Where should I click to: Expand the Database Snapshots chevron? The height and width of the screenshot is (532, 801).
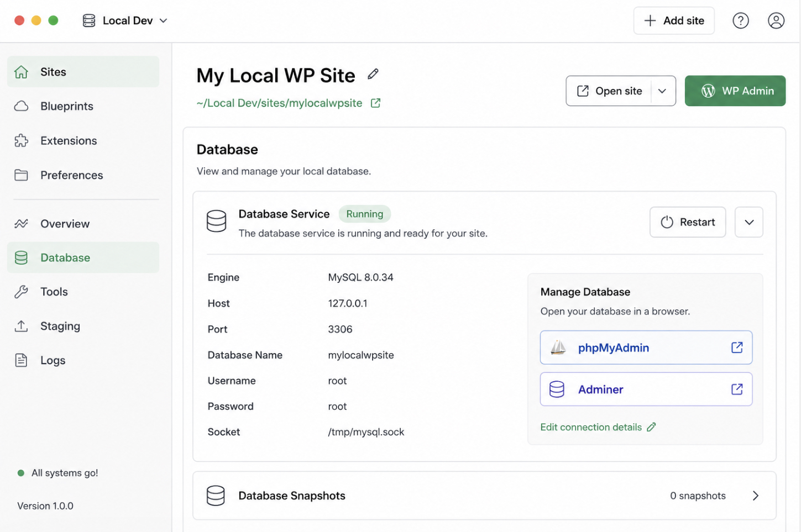(x=755, y=496)
